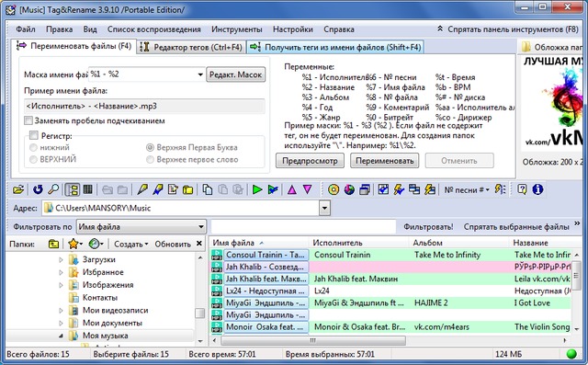Click the album cover art thumbnail
This screenshot has width=588, height=365.
tap(551, 104)
